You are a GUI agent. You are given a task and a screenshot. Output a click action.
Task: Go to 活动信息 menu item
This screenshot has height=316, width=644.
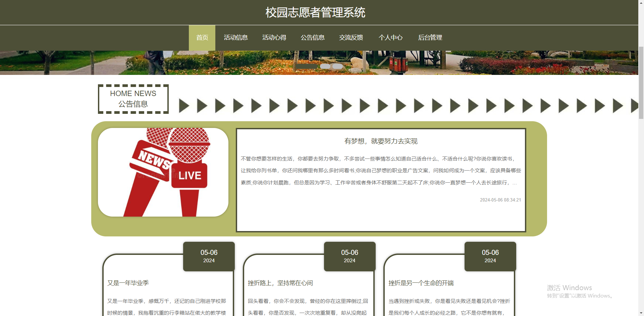point(236,38)
